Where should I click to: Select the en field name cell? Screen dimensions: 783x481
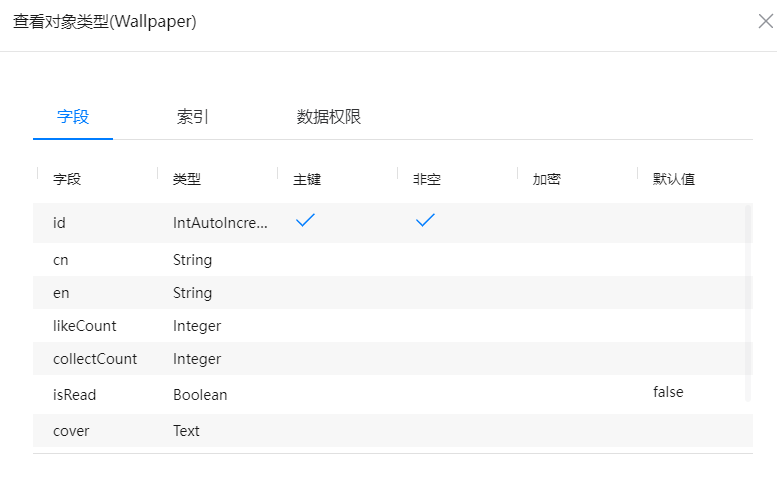pyautogui.click(x=61, y=293)
